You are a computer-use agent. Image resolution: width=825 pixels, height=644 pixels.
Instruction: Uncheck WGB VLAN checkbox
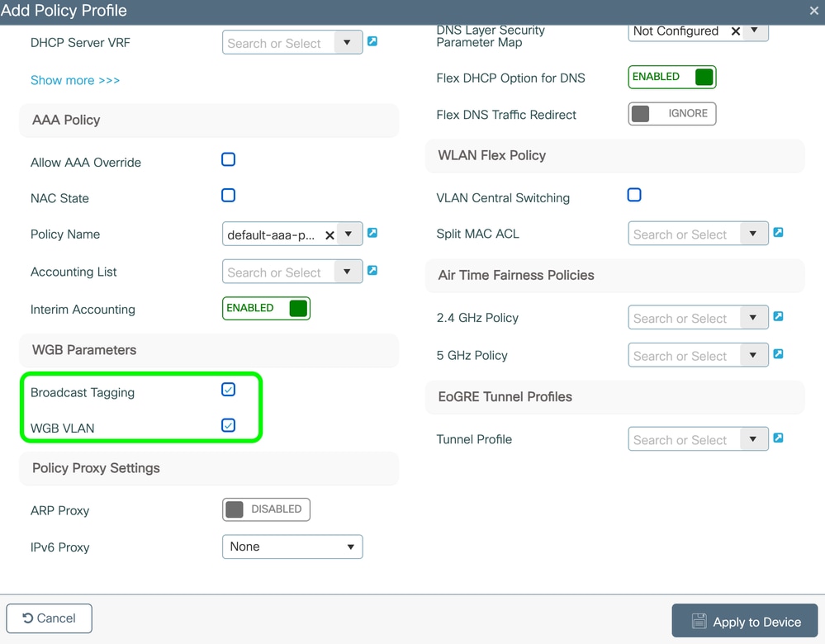229,425
